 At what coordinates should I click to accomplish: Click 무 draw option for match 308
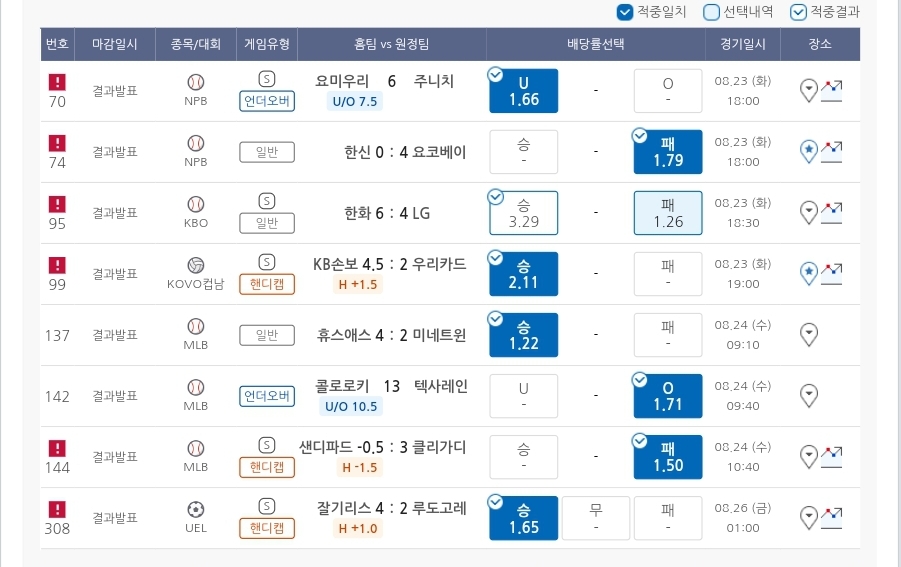[x=596, y=518]
